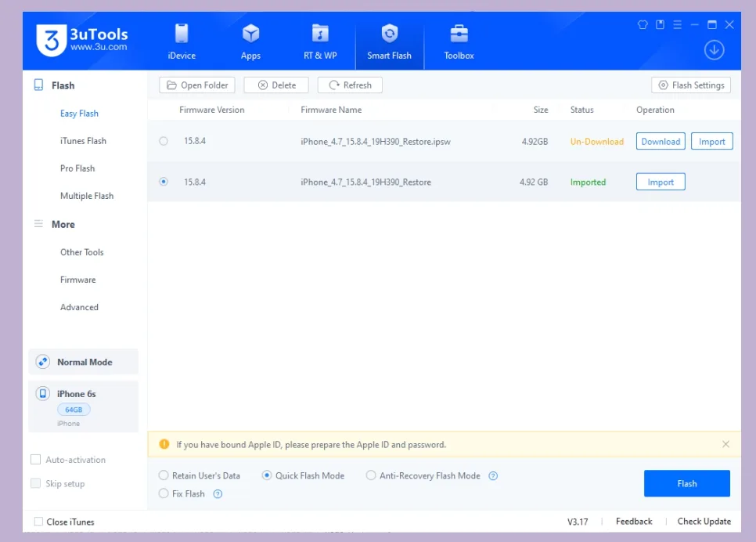756x542 pixels.
Task: Click iPhone_4.7_15.8.4_19H390_Restore.ipsw name
Action: (x=376, y=142)
